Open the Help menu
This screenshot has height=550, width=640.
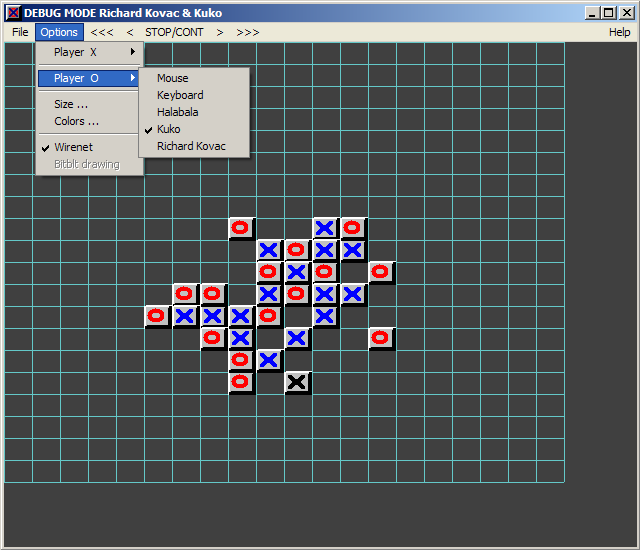[x=619, y=32]
